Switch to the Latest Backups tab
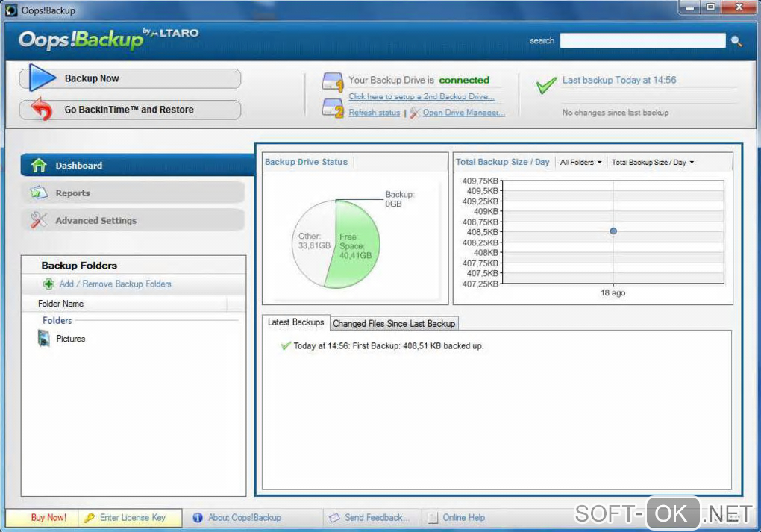761x532 pixels. coord(295,322)
